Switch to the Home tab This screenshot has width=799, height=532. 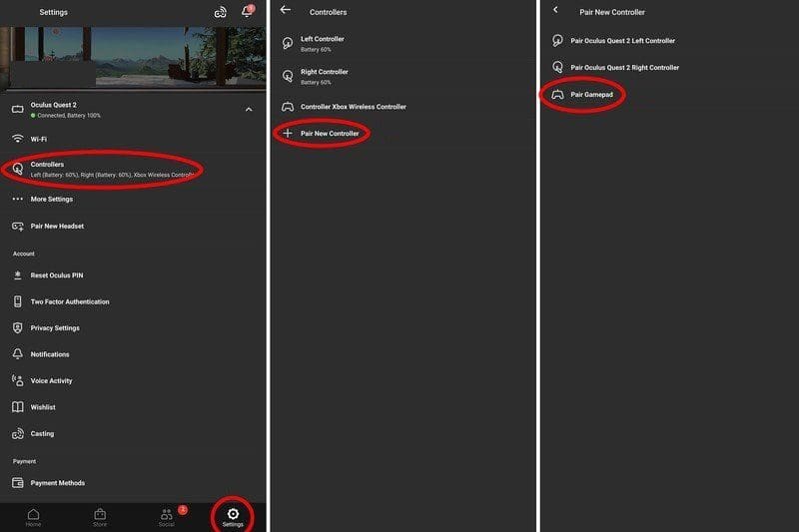point(34,517)
